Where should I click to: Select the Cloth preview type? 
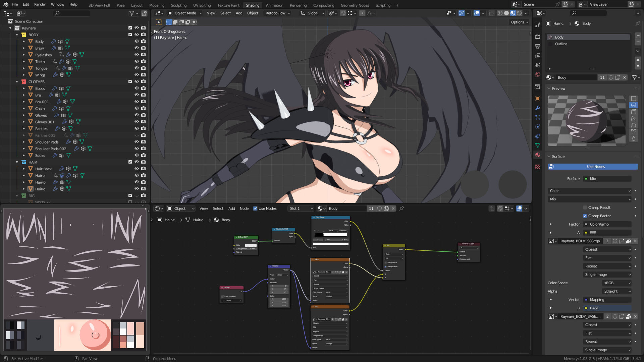(634, 132)
